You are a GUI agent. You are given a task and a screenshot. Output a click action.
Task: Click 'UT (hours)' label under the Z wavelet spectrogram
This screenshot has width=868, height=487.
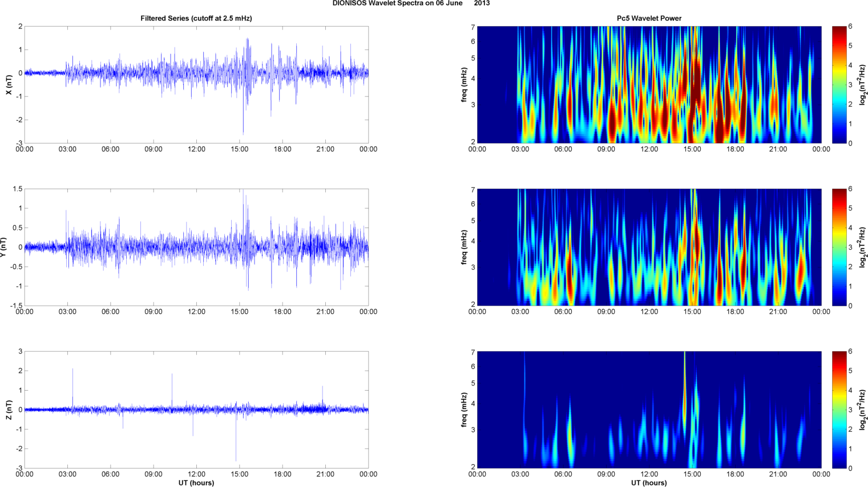pos(649,483)
